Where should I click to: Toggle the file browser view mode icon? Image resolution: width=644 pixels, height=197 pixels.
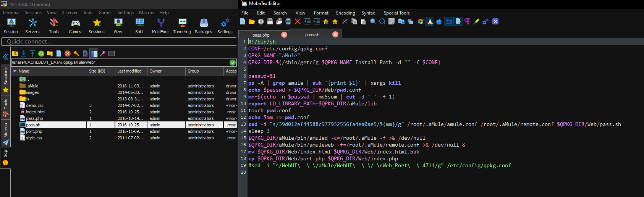point(94,53)
